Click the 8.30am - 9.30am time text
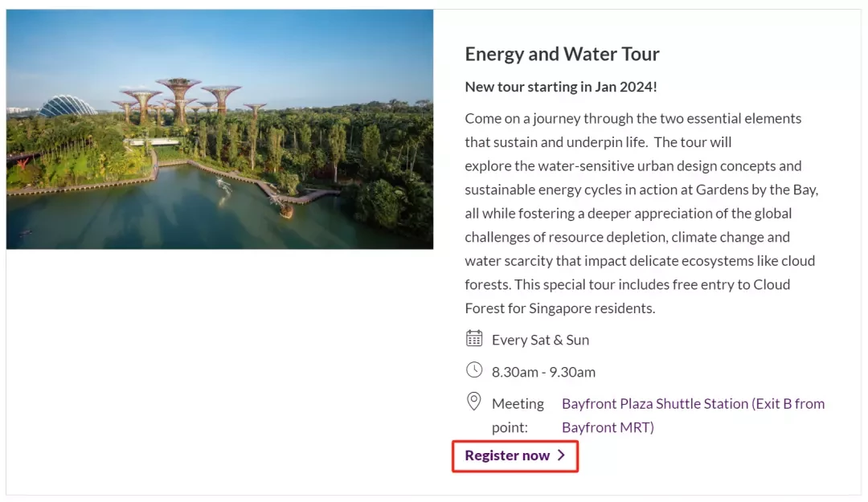The image size is (868, 502). click(x=543, y=372)
